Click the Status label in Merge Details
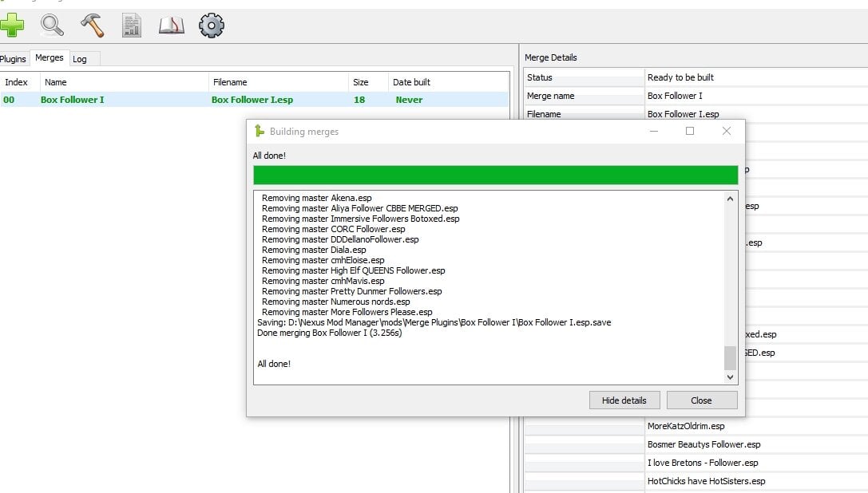This screenshot has width=868, height=493. (x=539, y=77)
